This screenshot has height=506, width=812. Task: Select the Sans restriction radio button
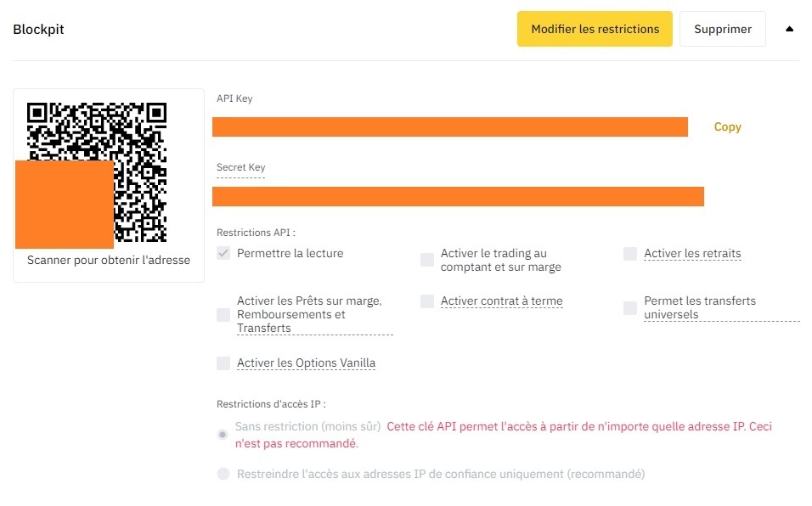pos(222,433)
